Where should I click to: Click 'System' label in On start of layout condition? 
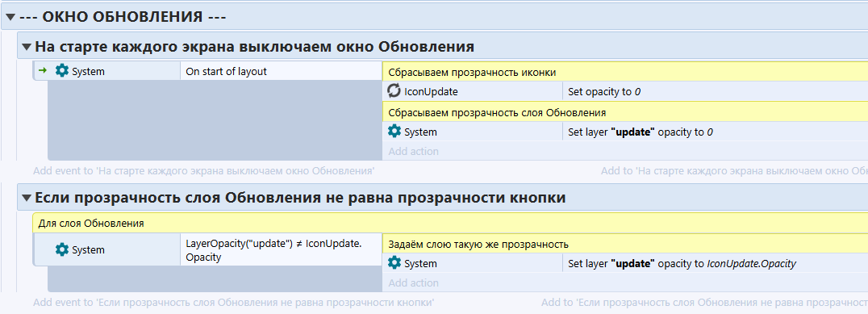pos(88,72)
